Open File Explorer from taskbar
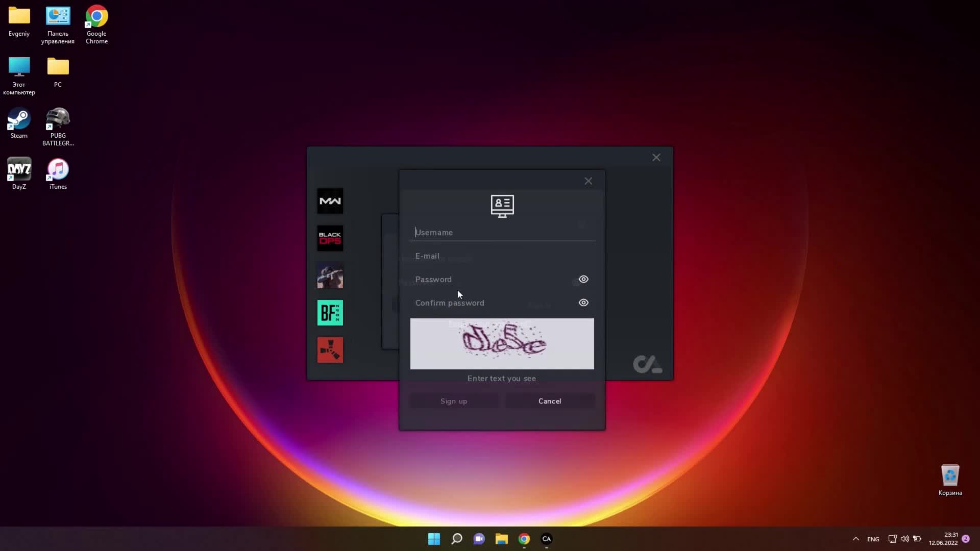 pyautogui.click(x=501, y=539)
